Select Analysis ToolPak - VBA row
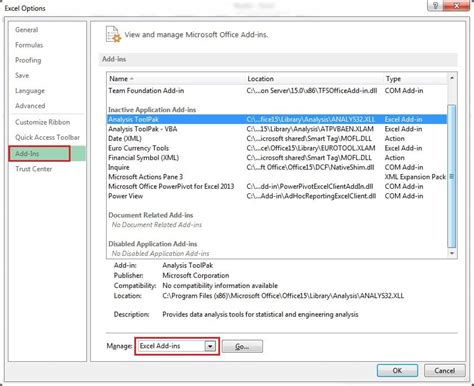The image size is (474, 386). pyautogui.click(x=277, y=129)
